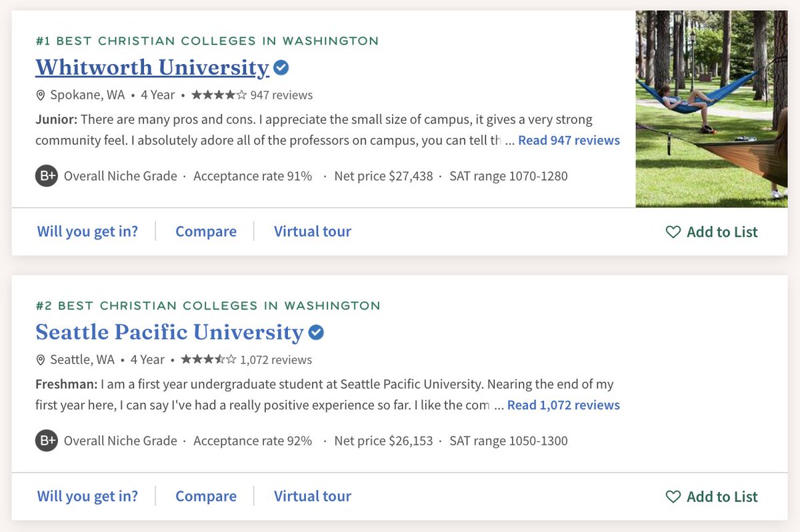Read 947 reviews for Whitworth
This screenshot has height=532, width=800.
pos(569,140)
